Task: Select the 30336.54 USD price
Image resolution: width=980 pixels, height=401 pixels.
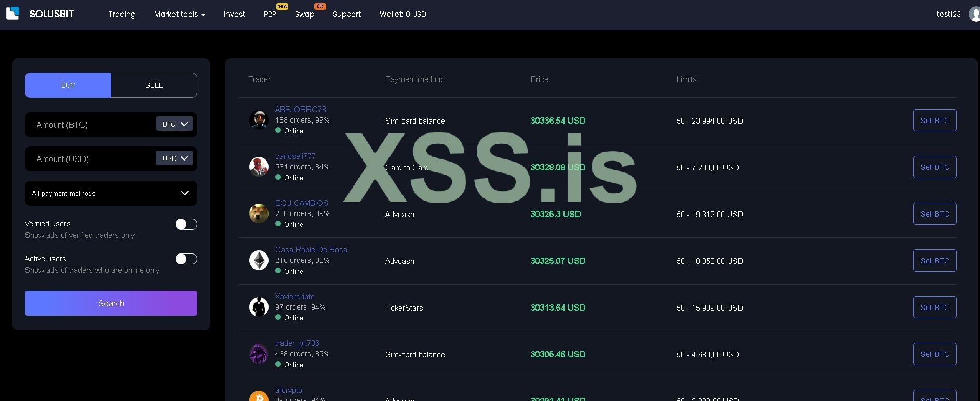Action: (558, 121)
